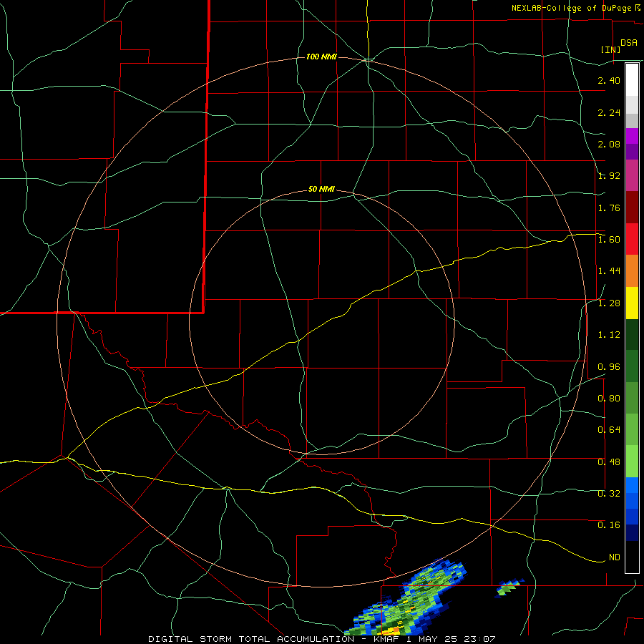
Task: Click the KMAF radar site identifier
Action: [386, 639]
